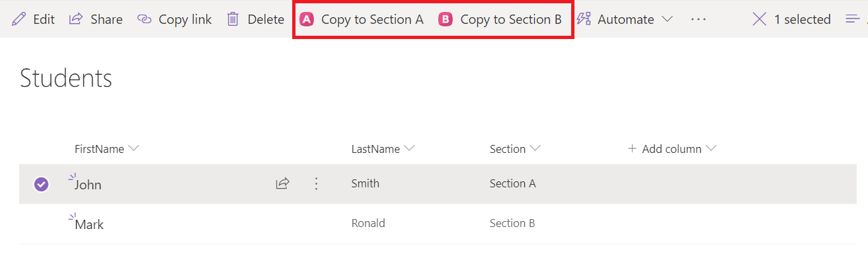Clear selection with the X icon
The image size is (868, 280).
tap(759, 19)
